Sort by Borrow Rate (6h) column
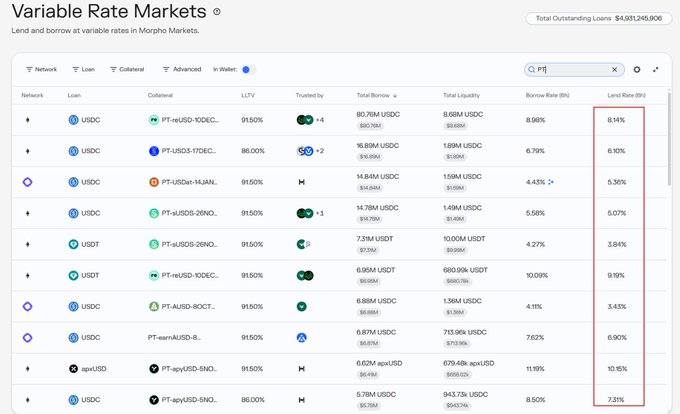The height and width of the screenshot is (414, 680). (547, 95)
